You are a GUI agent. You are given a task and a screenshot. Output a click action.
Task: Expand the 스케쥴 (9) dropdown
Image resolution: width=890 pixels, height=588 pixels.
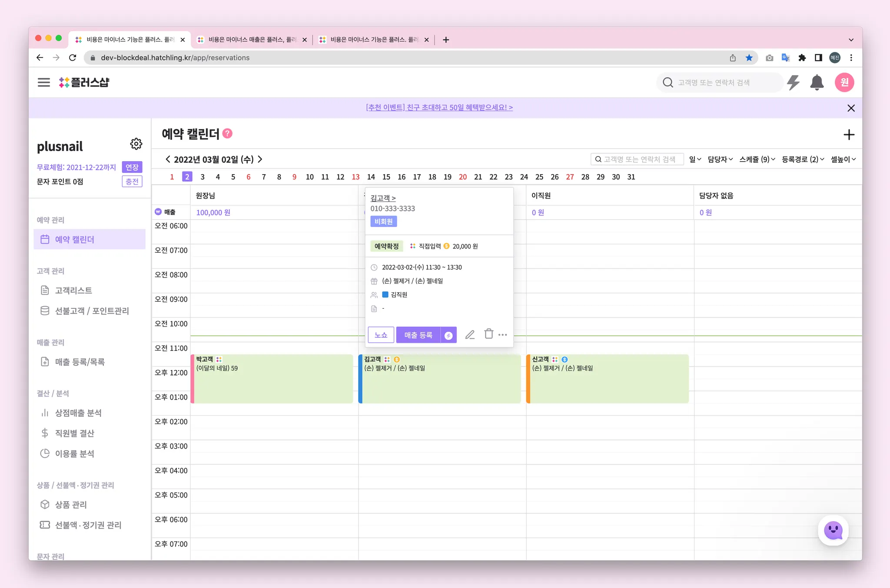click(757, 159)
